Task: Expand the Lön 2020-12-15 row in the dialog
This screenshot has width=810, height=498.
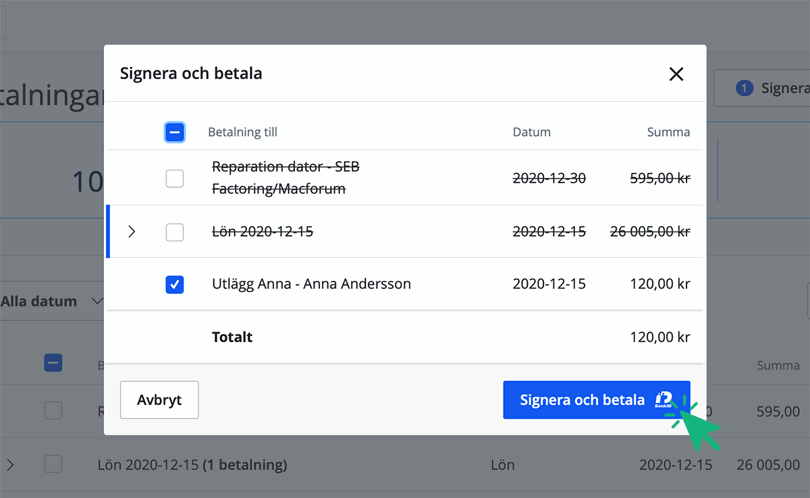Action: (132, 232)
